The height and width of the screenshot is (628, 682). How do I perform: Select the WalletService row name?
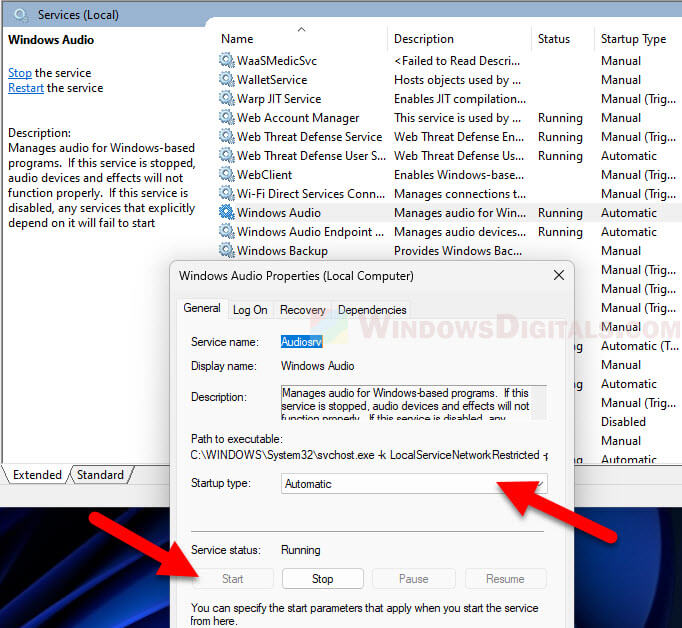272,80
